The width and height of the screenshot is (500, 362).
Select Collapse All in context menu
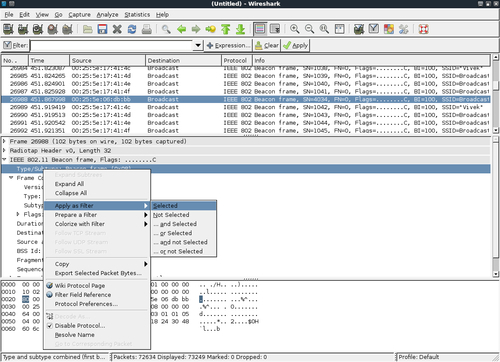pos(97,193)
